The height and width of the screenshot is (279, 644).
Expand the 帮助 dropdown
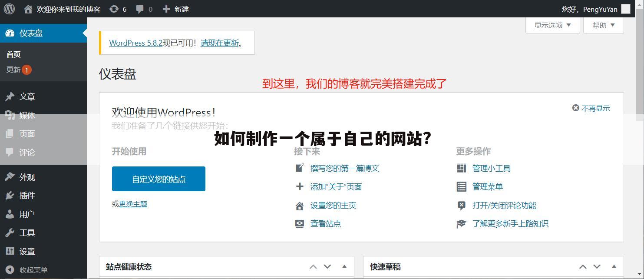[603, 25]
